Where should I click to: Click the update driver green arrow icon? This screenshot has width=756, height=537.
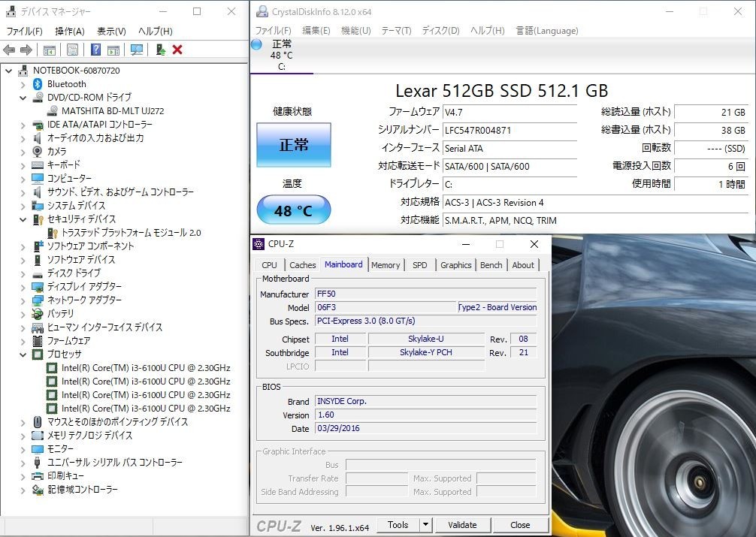pyautogui.click(x=161, y=50)
